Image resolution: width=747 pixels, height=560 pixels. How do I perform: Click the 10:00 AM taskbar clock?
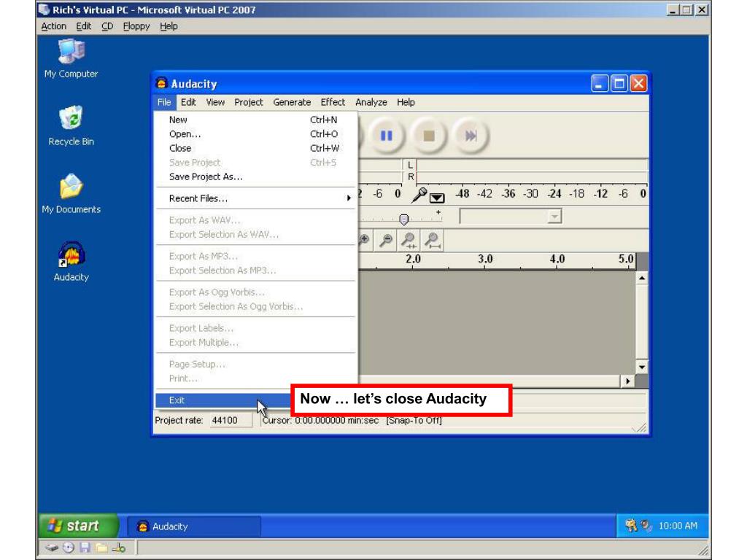point(678,526)
